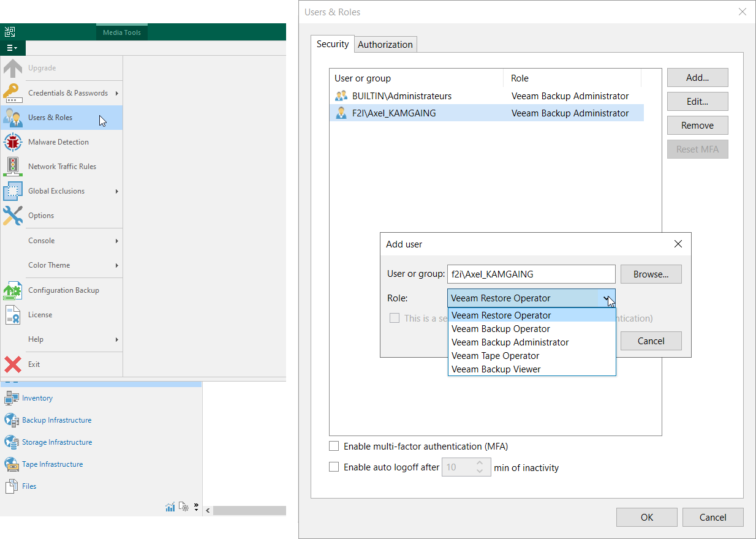Click the Credentials & Passwords key icon
756x539 pixels.
13,93
